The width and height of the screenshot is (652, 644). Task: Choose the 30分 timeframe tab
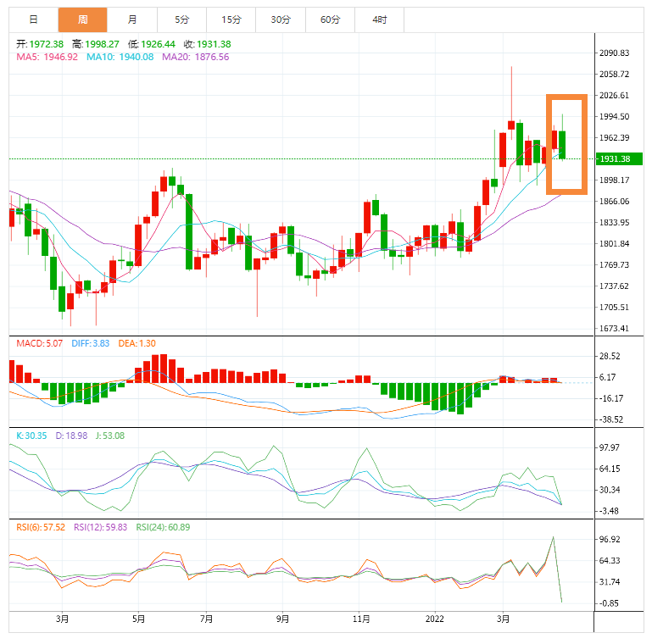281,19
